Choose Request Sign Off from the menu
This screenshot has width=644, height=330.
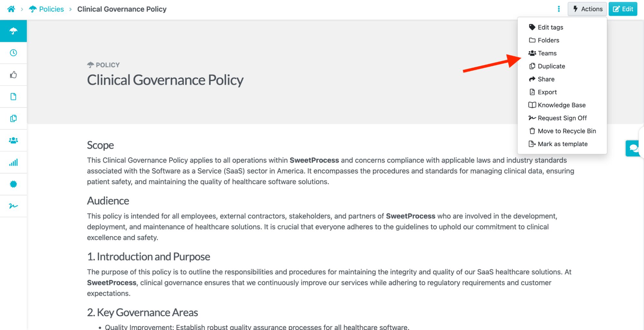coord(562,118)
